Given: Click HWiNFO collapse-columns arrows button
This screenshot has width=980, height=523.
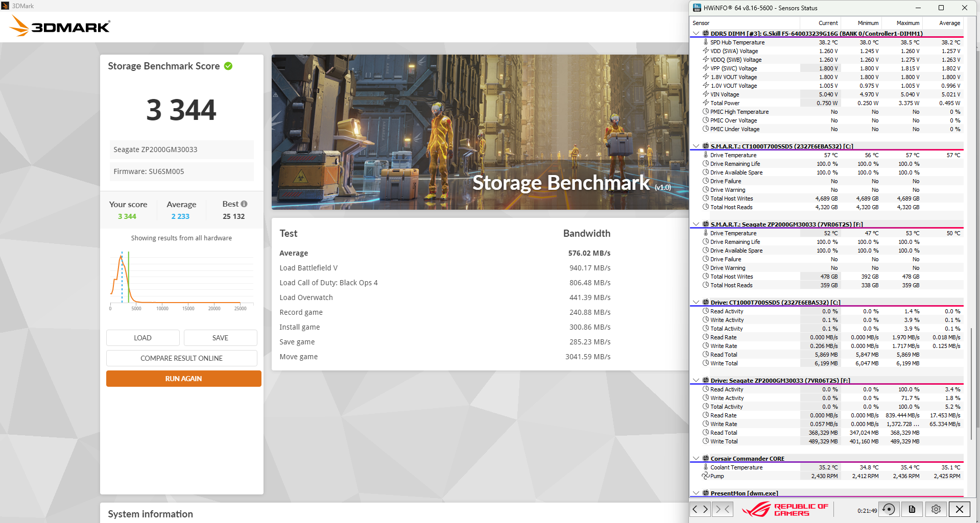Looking at the screenshot, I should tap(722, 509).
